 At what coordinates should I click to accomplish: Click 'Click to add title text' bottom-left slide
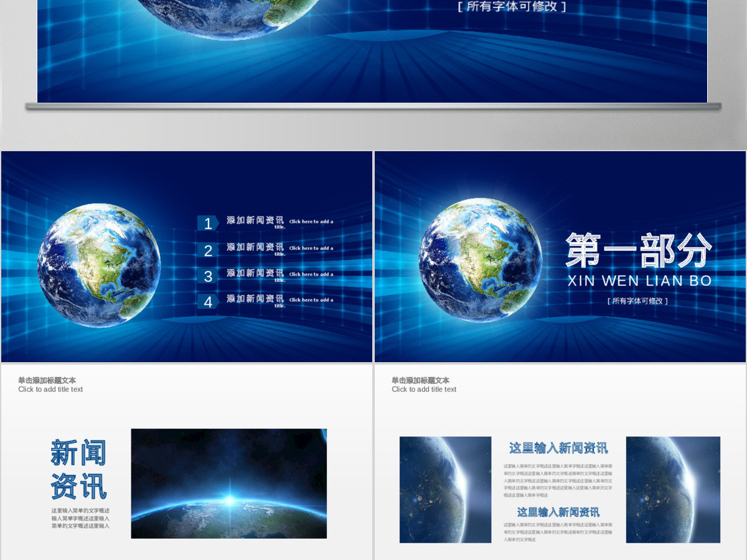pyautogui.click(x=50, y=390)
